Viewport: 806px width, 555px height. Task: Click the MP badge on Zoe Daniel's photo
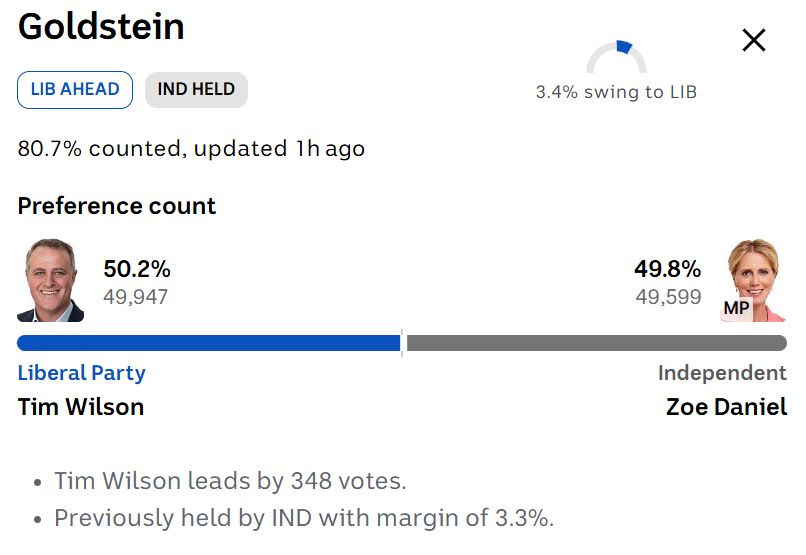(x=736, y=308)
